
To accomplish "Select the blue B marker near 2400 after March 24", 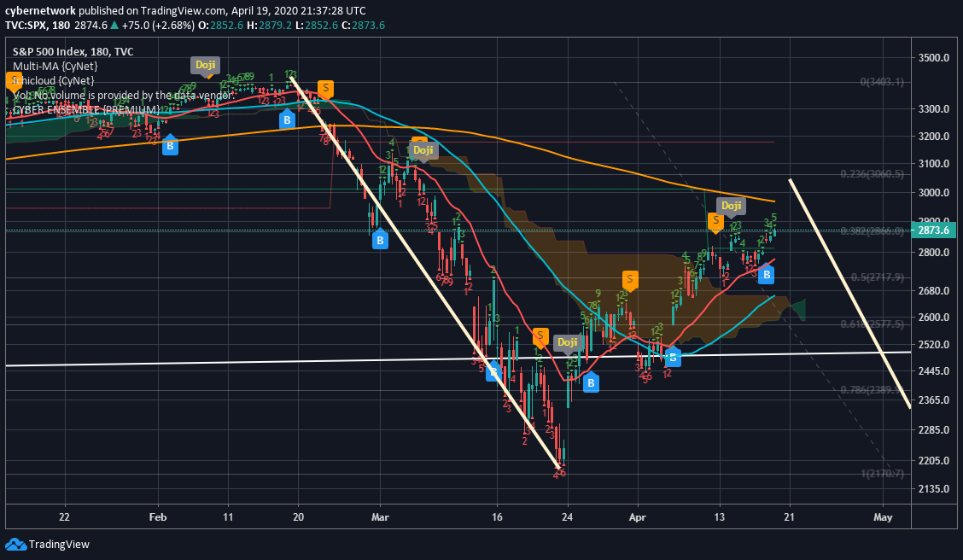I will coord(591,382).
